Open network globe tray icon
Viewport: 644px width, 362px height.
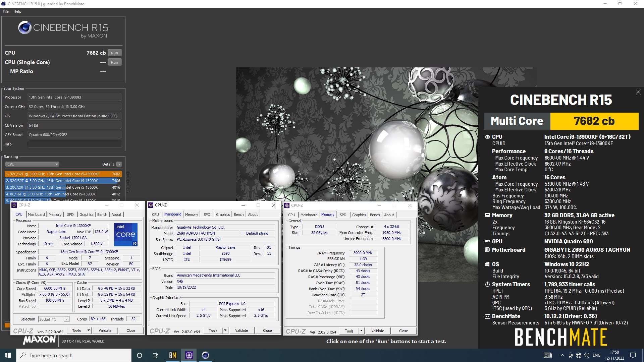(579, 355)
